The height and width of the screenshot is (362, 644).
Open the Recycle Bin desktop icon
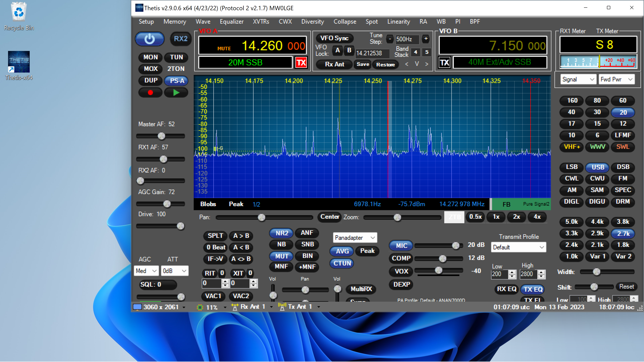point(19,16)
